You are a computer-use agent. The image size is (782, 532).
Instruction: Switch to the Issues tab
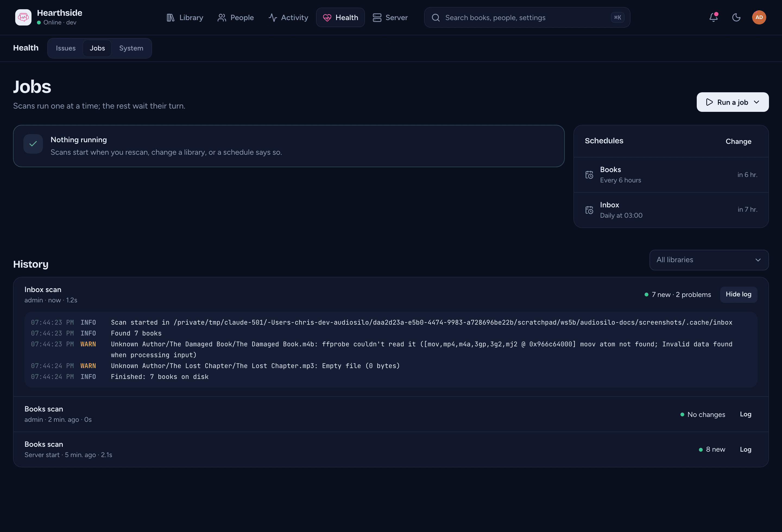[x=66, y=48]
